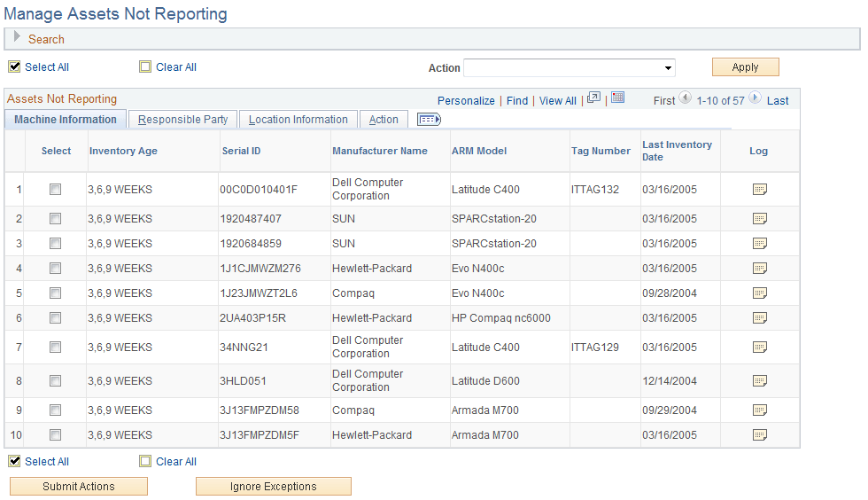Select the checkbox for HP Compaq nc6000 row

point(55,317)
